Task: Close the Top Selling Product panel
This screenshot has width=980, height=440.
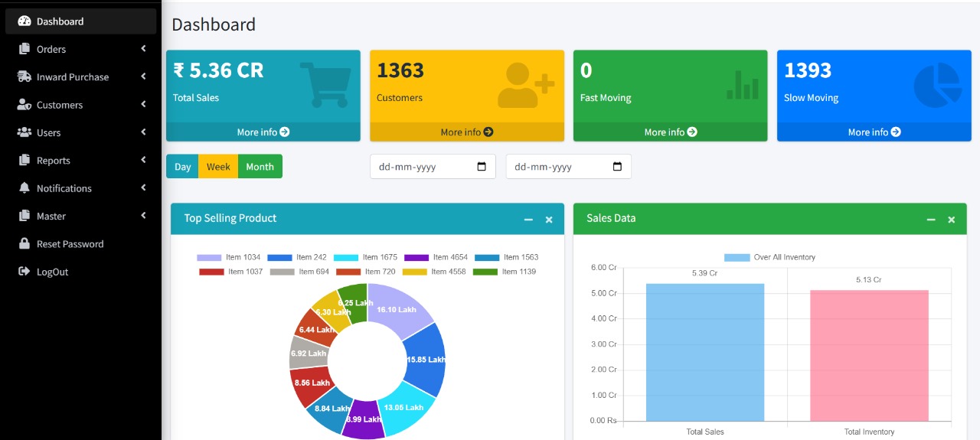Action: click(549, 220)
